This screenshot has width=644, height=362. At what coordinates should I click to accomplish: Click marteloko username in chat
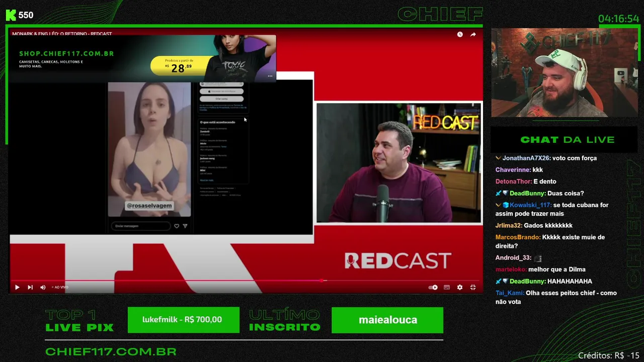(511, 269)
